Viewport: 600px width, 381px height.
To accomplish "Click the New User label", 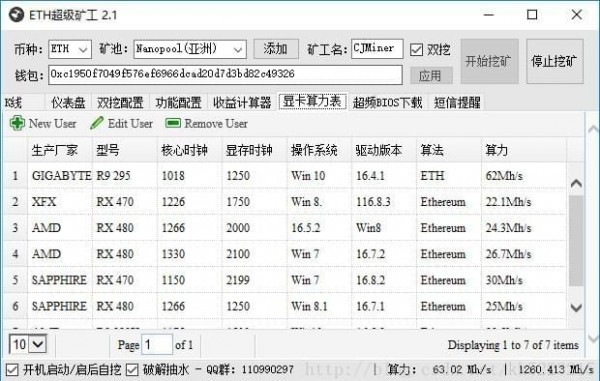I will click(52, 124).
